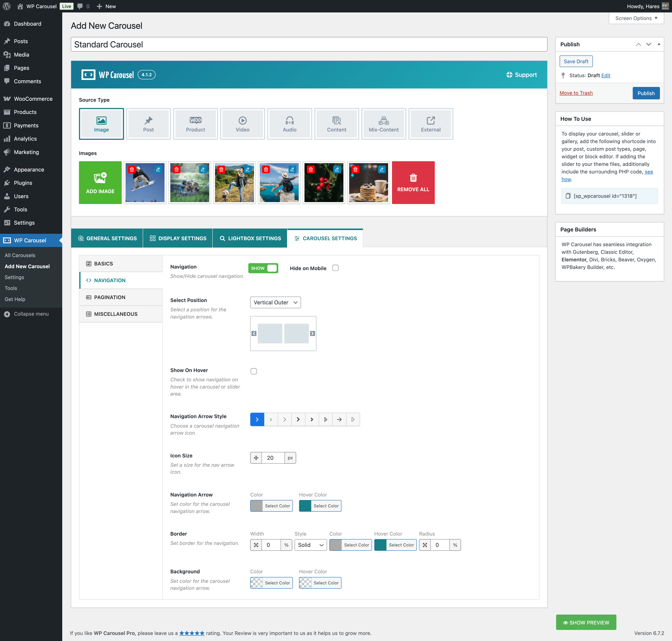Select the triangle outline arrow style
The height and width of the screenshot is (641, 672).
pos(353,419)
